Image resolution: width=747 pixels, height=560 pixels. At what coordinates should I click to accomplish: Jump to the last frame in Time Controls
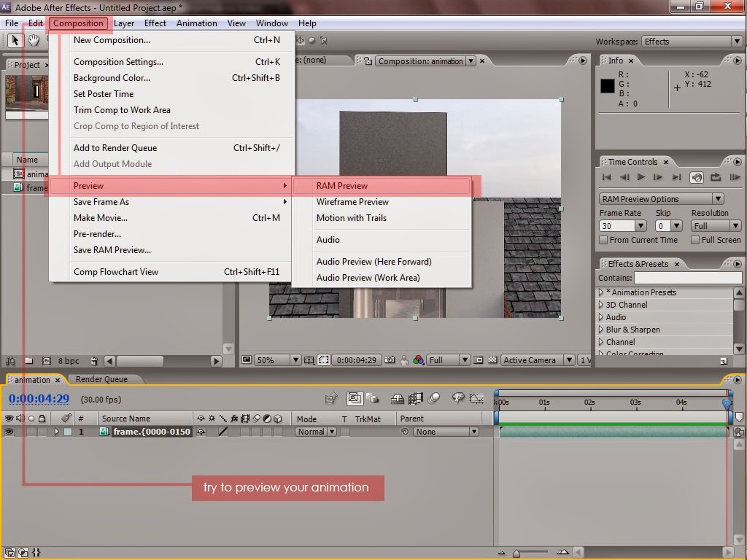pos(677,177)
